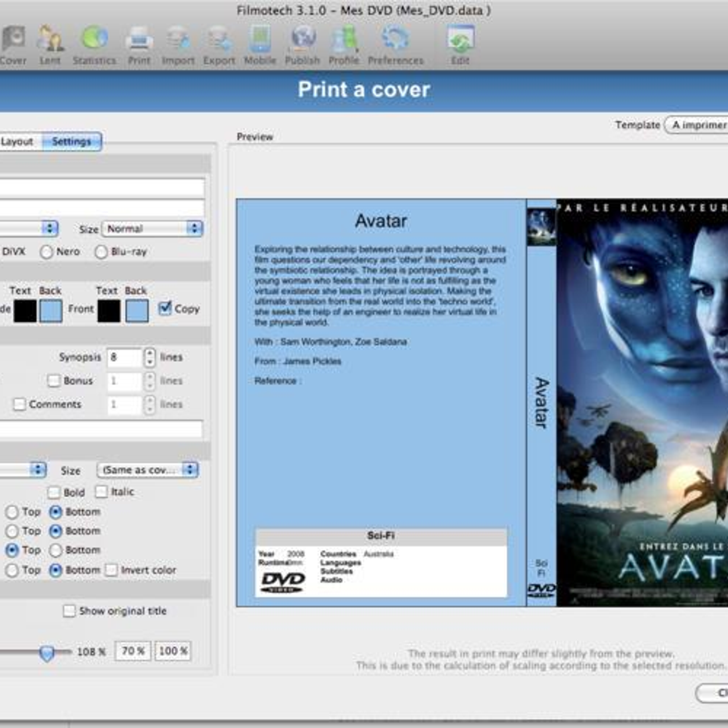Click the Print toolbar icon

[139, 45]
